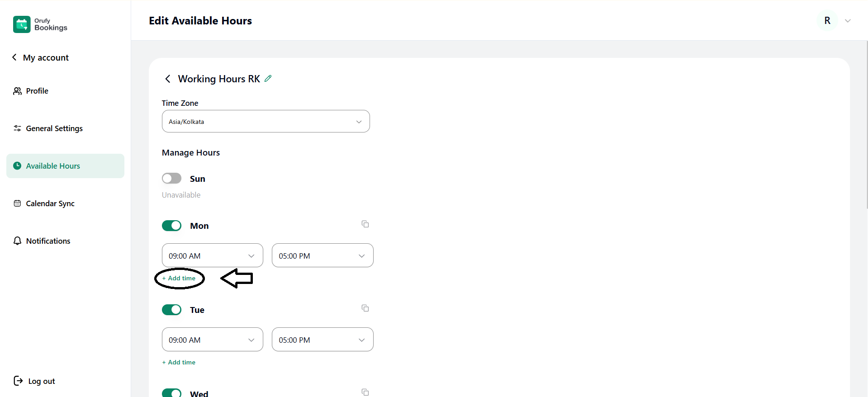Open Tuesday's 05:00 PM end time dropdown

click(x=322, y=340)
